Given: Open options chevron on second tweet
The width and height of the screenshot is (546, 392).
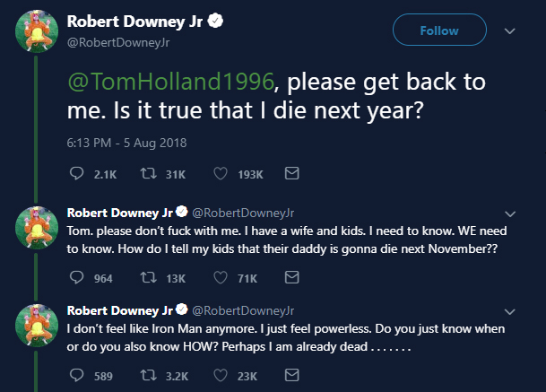Looking at the screenshot, I should tap(510, 213).
